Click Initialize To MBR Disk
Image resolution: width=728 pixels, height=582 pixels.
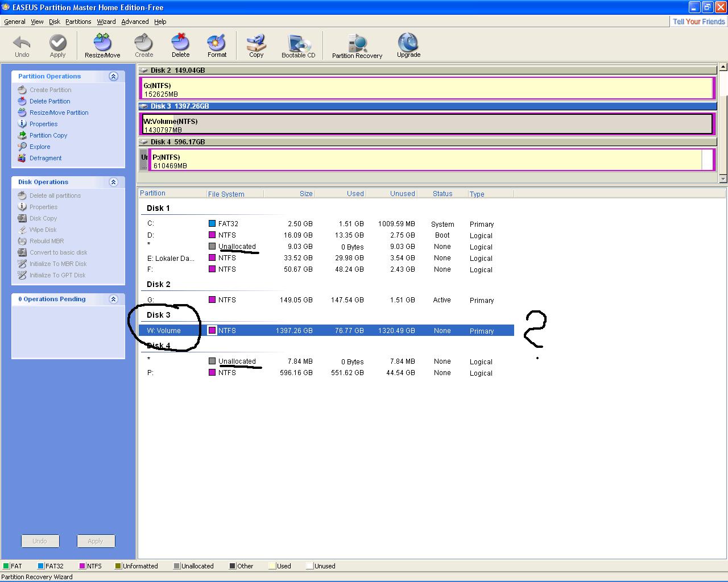52,264
